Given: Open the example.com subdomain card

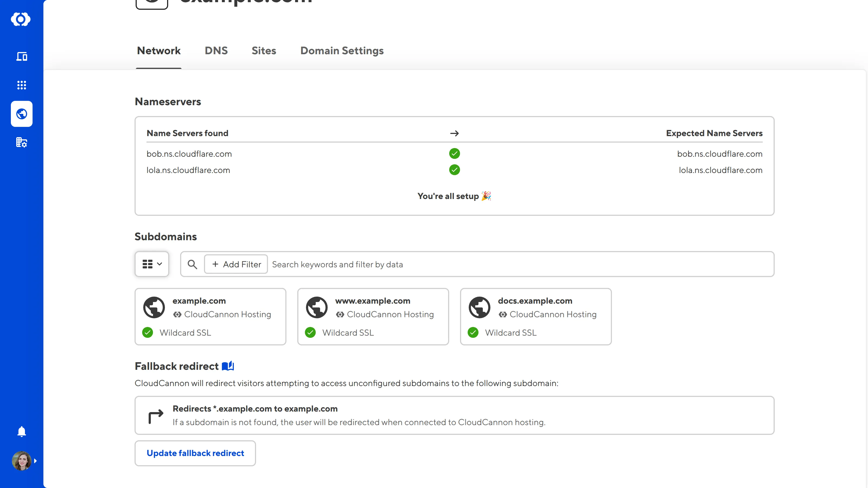Looking at the screenshot, I should [210, 316].
